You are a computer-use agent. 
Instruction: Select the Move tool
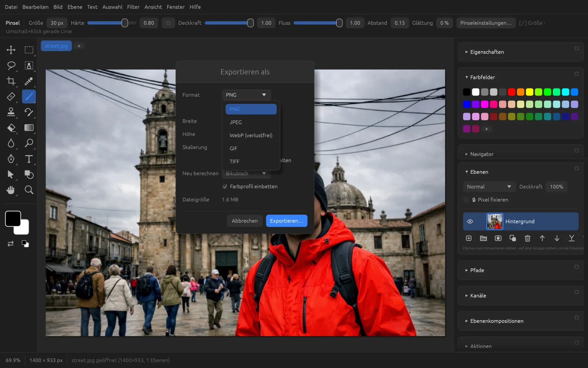(11, 50)
